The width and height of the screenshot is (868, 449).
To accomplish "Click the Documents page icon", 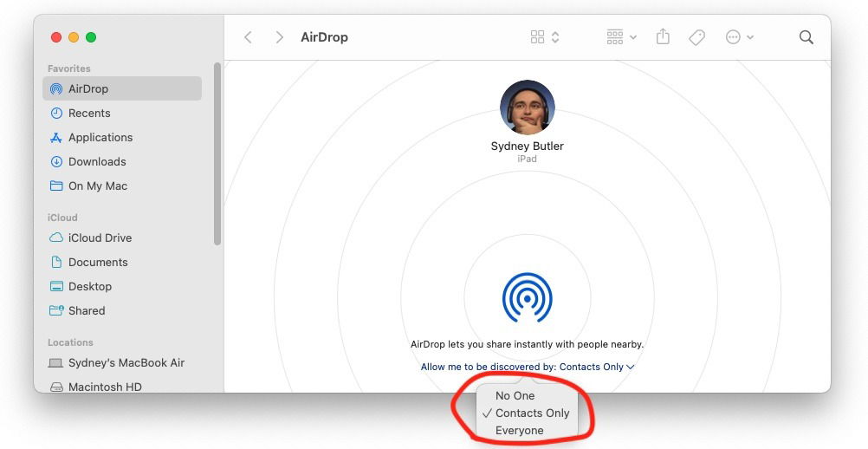I will pos(56,262).
